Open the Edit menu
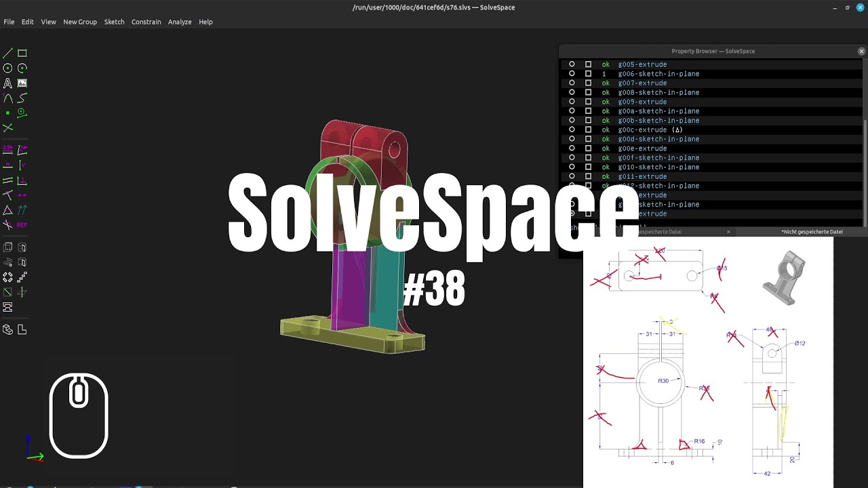This screenshot has width=868, height=488. pyautogui.click(x=27, y=22)
